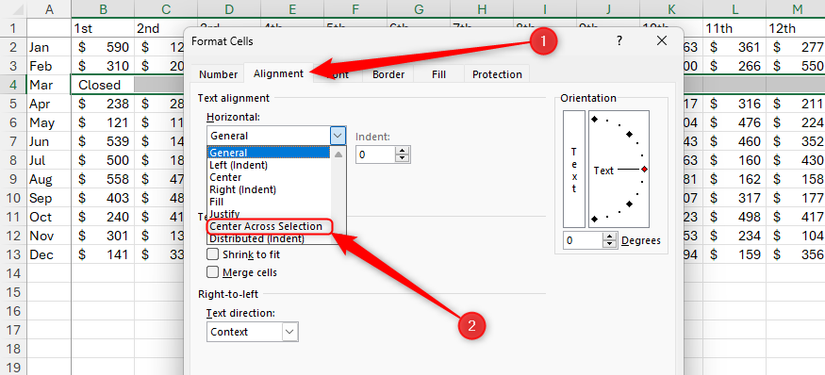This screenshot has height=375, width=825.
Task: Click the 'Apr' cell in the worksheet
Action: [49, 104]
